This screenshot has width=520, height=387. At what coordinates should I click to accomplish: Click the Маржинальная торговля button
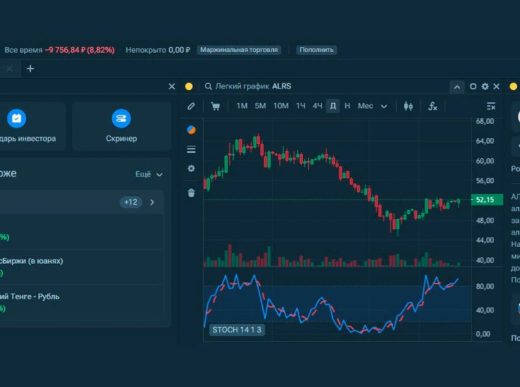239,50
